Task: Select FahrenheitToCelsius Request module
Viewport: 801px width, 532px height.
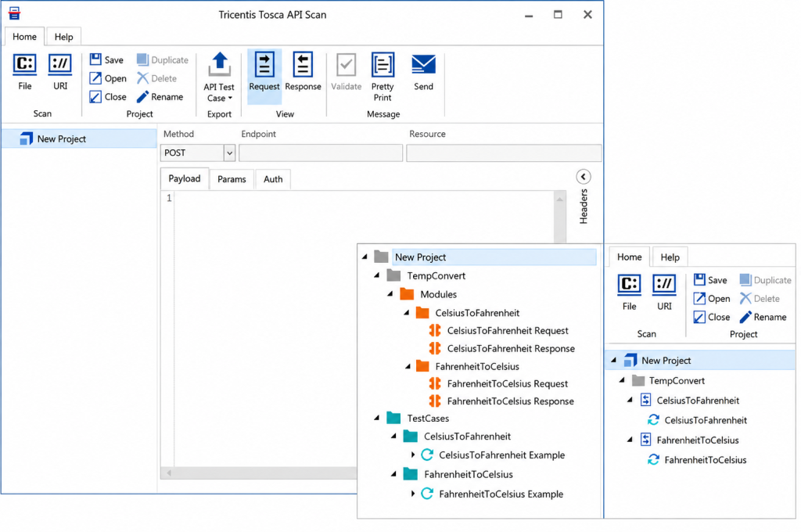Action: pos(507,384)
